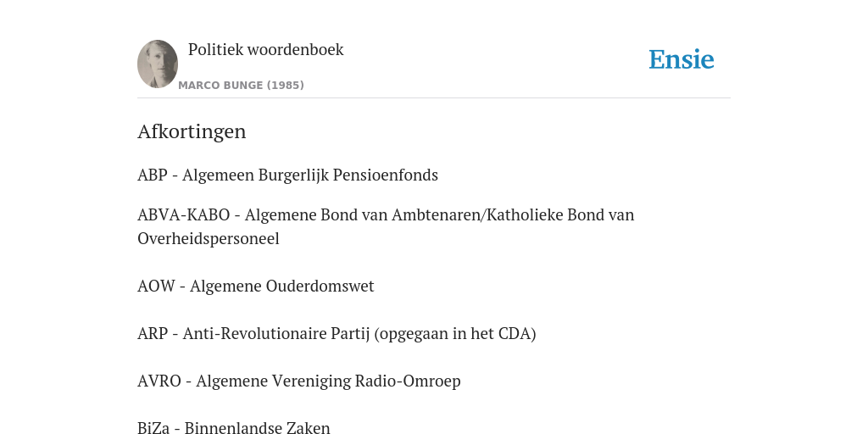868x434 pixels.
Task: Click the Politiek woordenboek title
Action: click(265, 49)
